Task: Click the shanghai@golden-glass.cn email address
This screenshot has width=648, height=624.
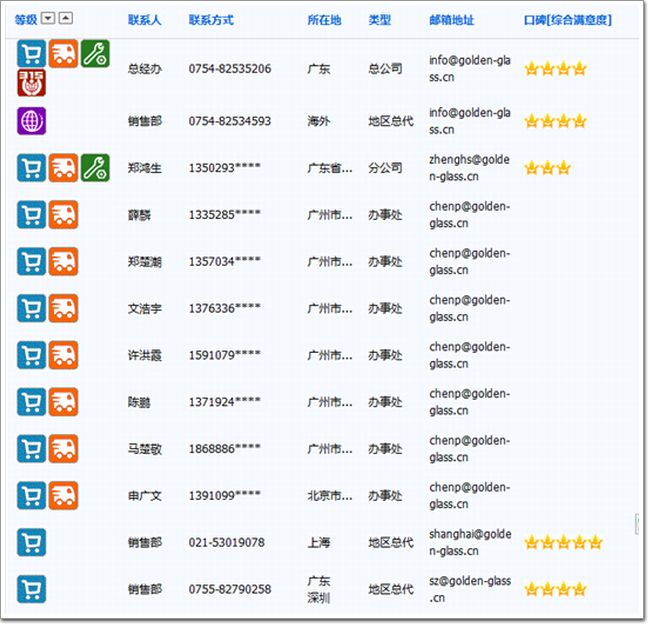Action: tap(469, 542)
